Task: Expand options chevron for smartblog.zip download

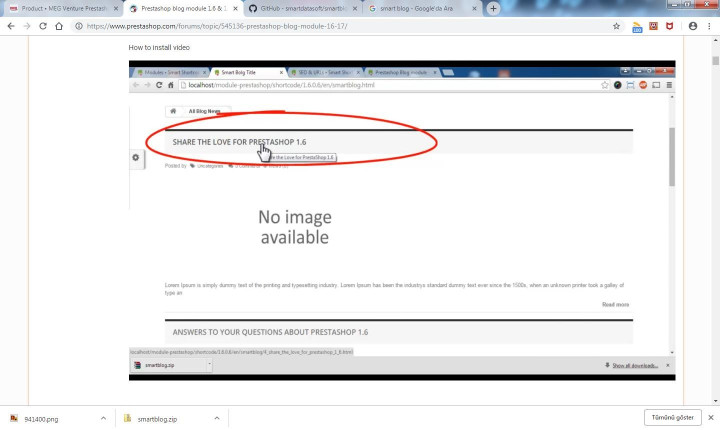Action: pos(217,418)
